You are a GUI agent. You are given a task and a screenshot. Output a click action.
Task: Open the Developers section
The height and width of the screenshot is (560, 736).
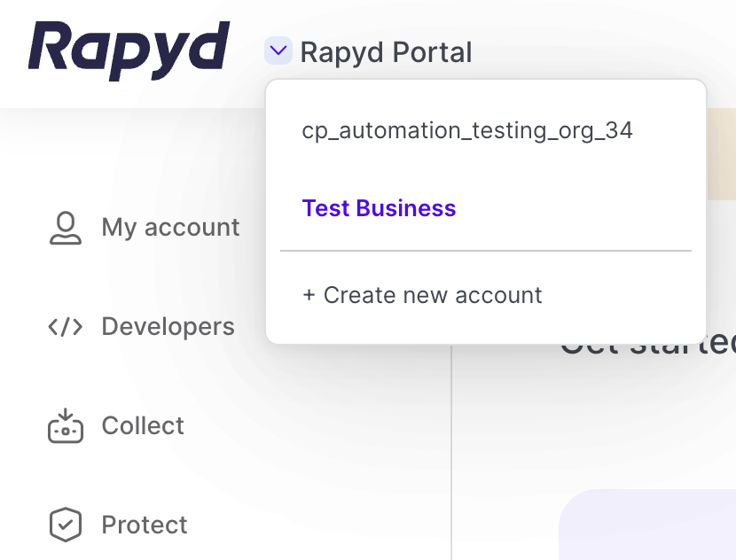(x=168, y=327)
